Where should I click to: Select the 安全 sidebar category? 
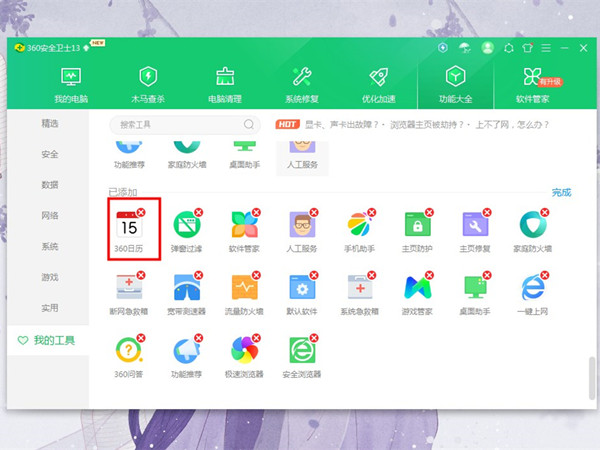coord(50,154)
